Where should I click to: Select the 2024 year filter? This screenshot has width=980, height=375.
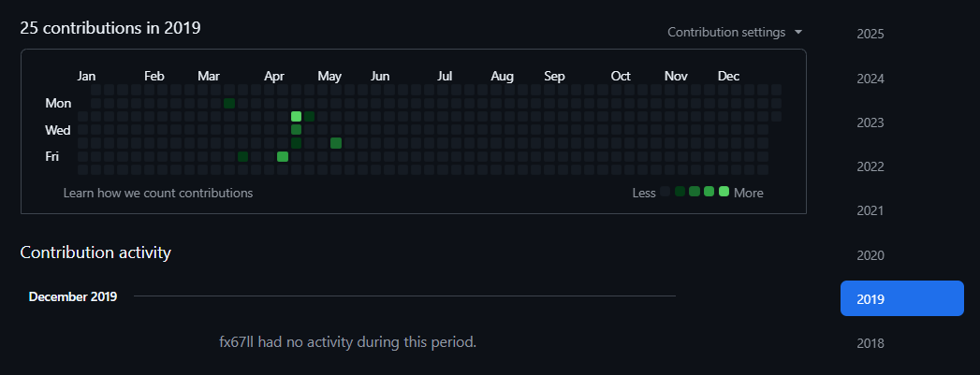click(870, 79)
